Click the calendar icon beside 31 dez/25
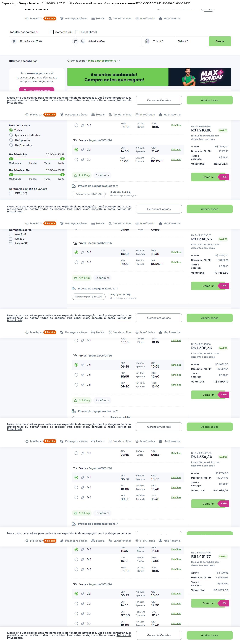 click(147, 41)
